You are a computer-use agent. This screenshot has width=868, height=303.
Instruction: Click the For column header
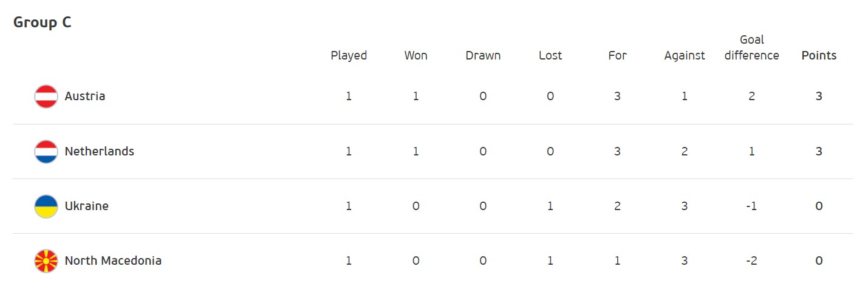[617, 55]
